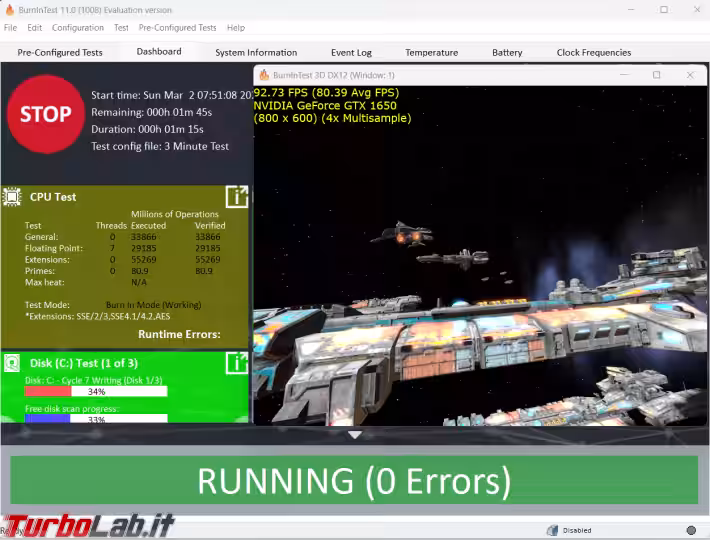Viewport: 710px width, 540px height.
Task: Open the Configuration menu
Action: tap(78, 28)
